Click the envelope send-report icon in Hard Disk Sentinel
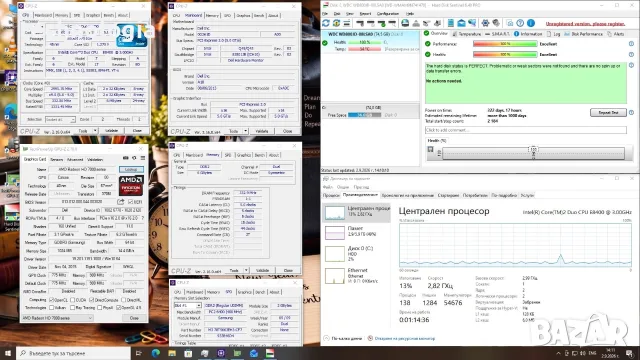Screen dimensions: 640x360 tap(461, 23)
